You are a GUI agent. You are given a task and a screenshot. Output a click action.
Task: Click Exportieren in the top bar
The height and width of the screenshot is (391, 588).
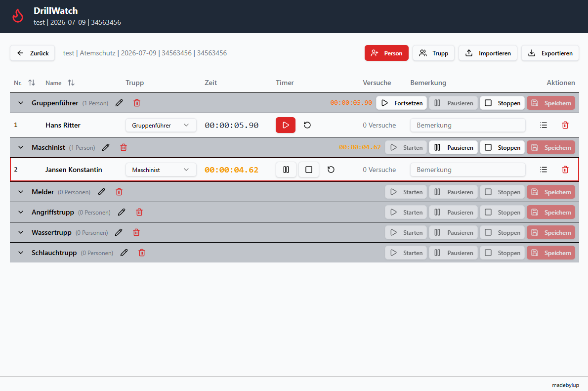pyautogui.click(x=550, y=53)
